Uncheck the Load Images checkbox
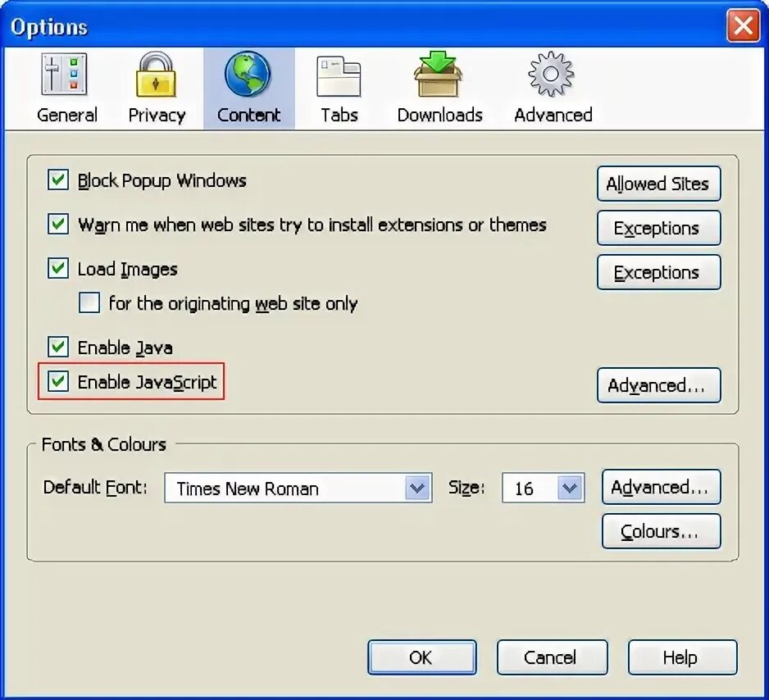The height and width of the screenshot is (700, 769). point(58,268)
